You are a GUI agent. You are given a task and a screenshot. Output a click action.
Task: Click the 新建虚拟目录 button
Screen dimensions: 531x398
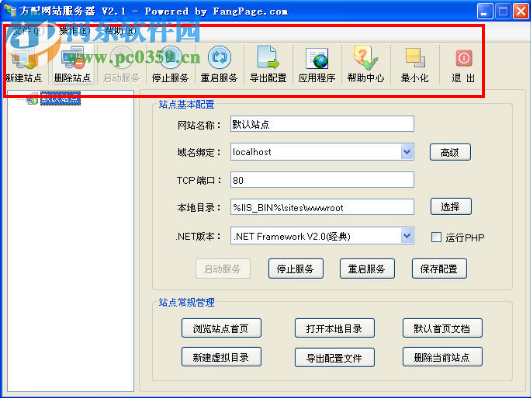tap(221, 357)
